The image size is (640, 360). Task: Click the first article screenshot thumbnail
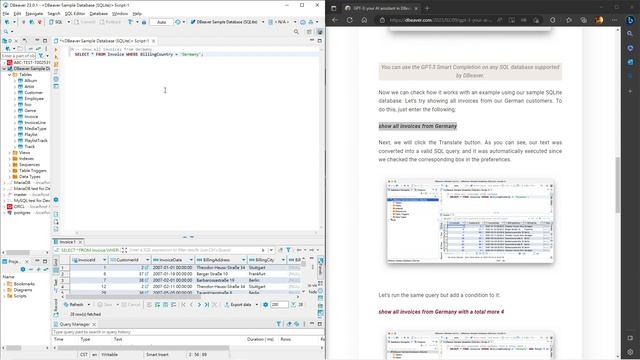tap(470, 221)
